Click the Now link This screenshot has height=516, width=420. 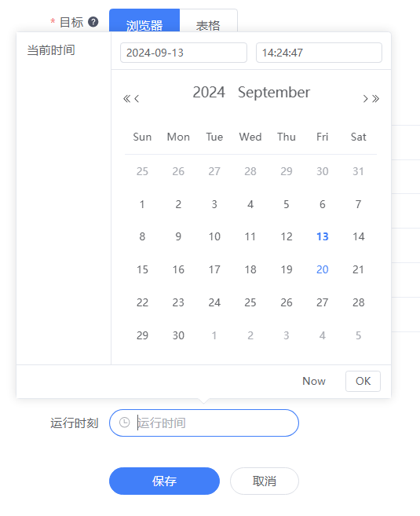[314, 381]
